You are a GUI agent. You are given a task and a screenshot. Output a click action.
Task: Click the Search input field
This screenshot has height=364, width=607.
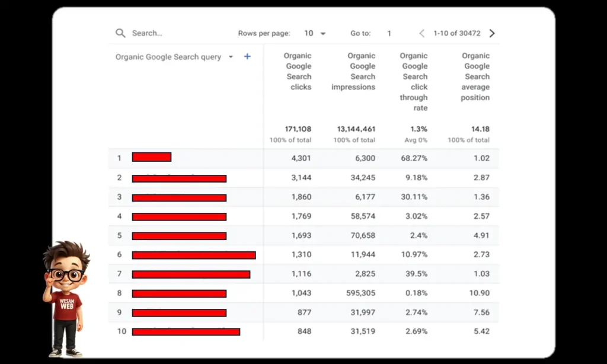pos(172,33)
